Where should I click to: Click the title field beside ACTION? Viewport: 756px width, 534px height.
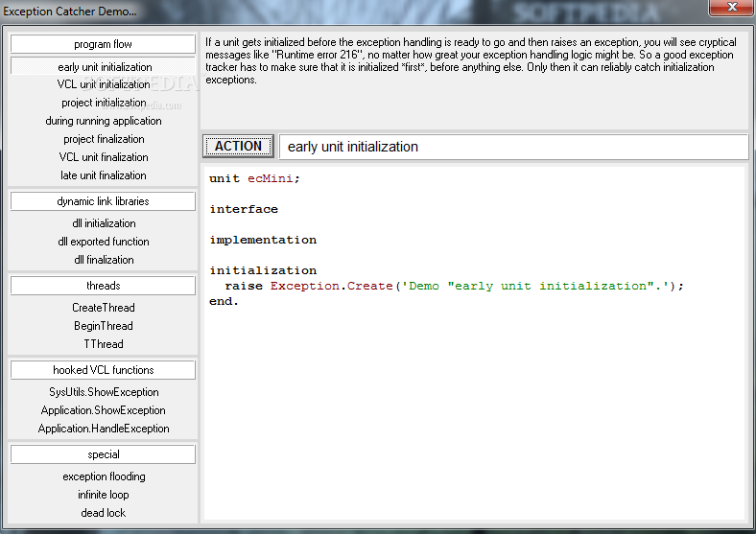(x=513, y=147)
